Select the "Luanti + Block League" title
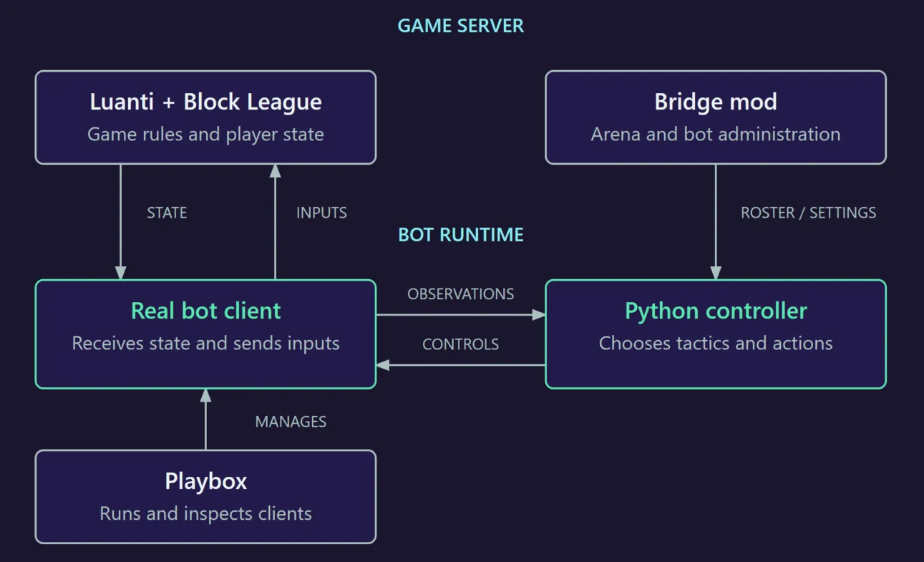Viewport: 924px width, 562px height. (x=205, y=102)
